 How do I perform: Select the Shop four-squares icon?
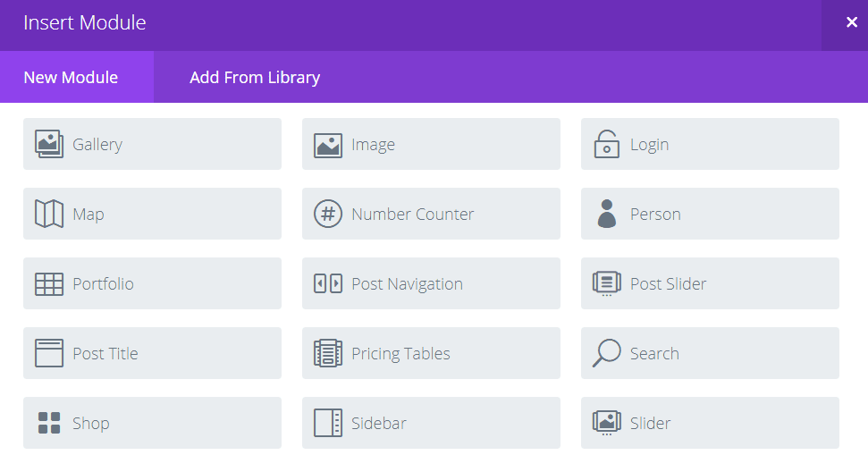[49, 423]
